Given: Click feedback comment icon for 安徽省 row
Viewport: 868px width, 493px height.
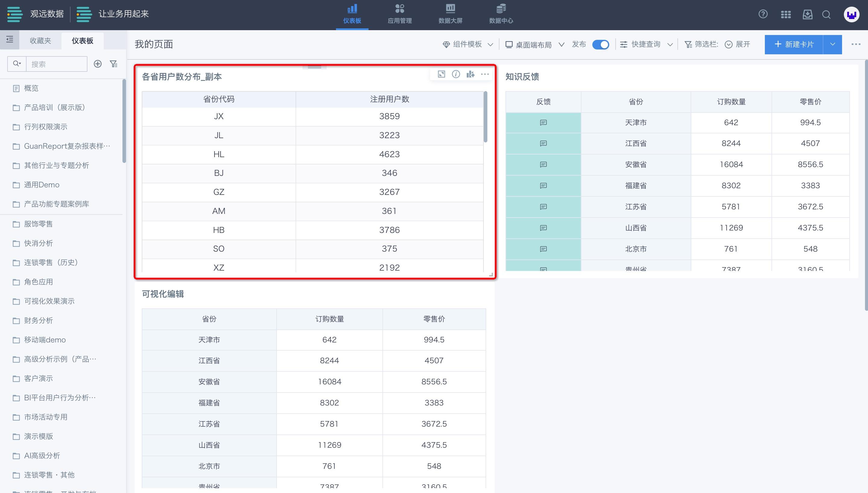Looking at the screenshot, I should 543,164.
